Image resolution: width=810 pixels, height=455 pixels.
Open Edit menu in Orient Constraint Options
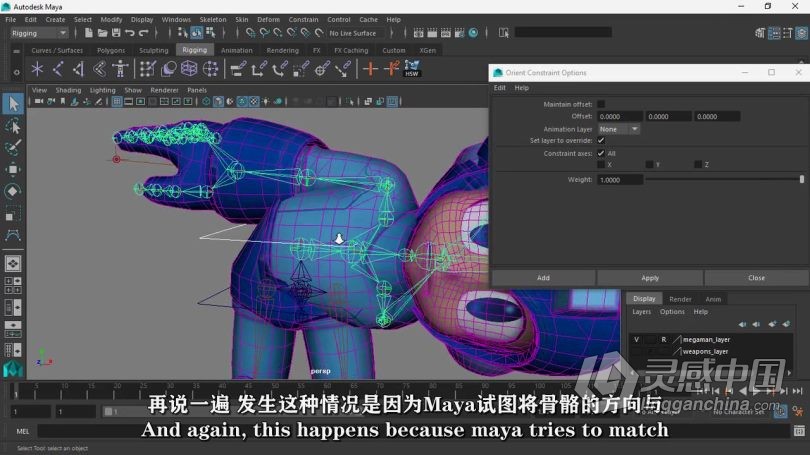(500, 88)
